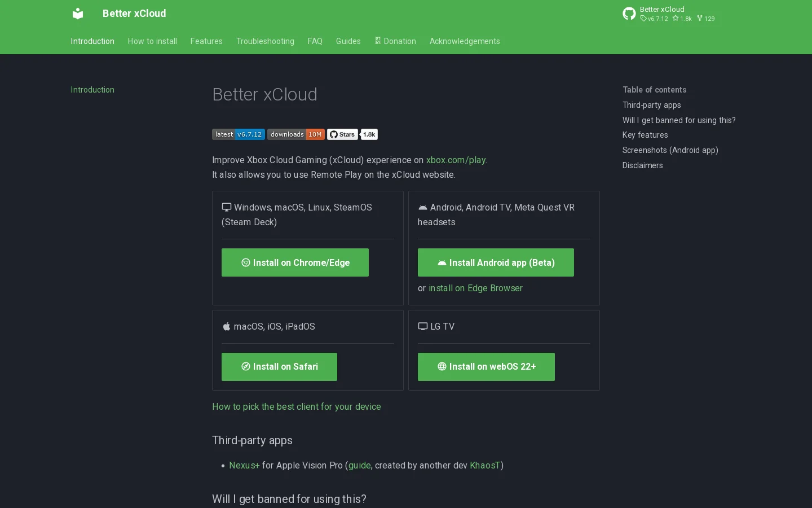The width and height of the screenshot is (812, 508).
Task: Click the monitor icon beside Windows, macOS, Linux
Action: [227, 207]
